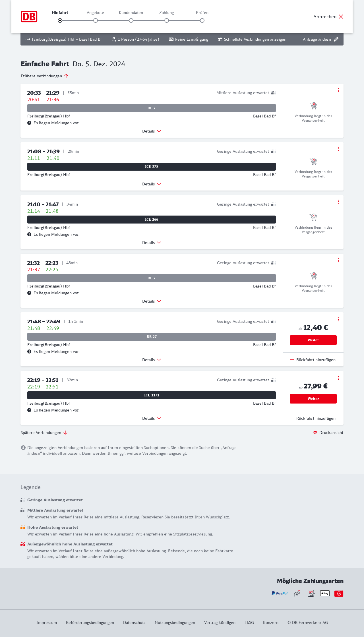Open three-dot menu for ICE 1171 connection
364x637 pixels.
tap(338, 378)
